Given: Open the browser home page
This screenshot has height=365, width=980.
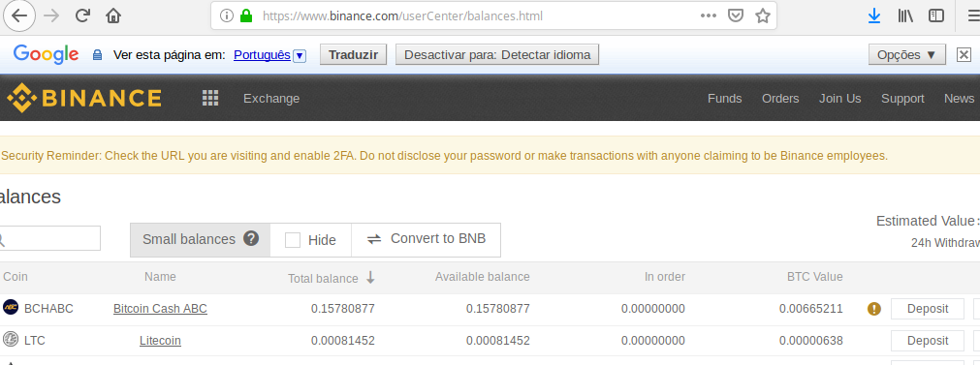Looking at the screenshot, I should click(113, 15).
